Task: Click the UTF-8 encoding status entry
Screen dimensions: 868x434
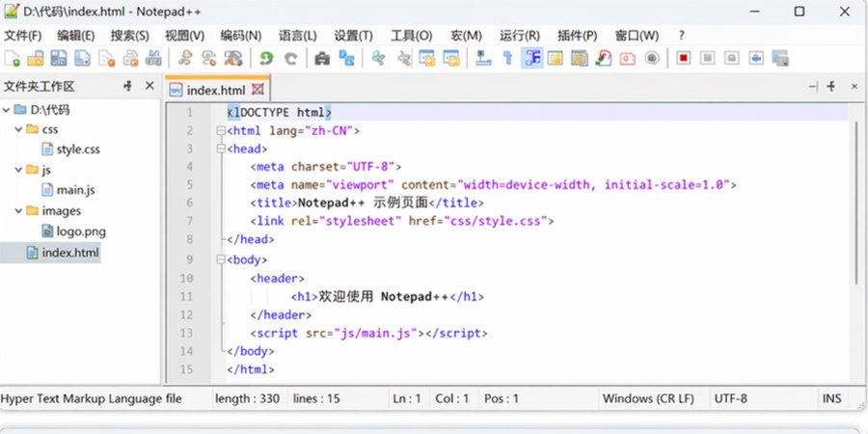Action: click(731, 398)
